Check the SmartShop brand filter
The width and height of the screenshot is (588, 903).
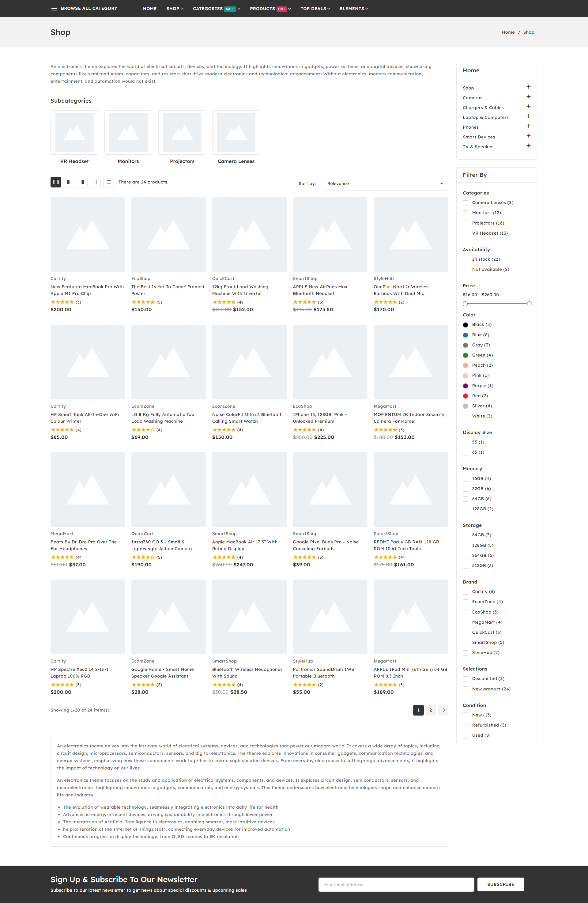(466, 643)
